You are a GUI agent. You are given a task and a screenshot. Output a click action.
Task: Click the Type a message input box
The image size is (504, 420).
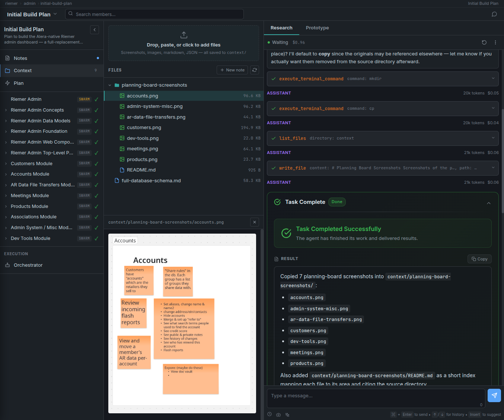pyautogui.click(x=376, y=398)
